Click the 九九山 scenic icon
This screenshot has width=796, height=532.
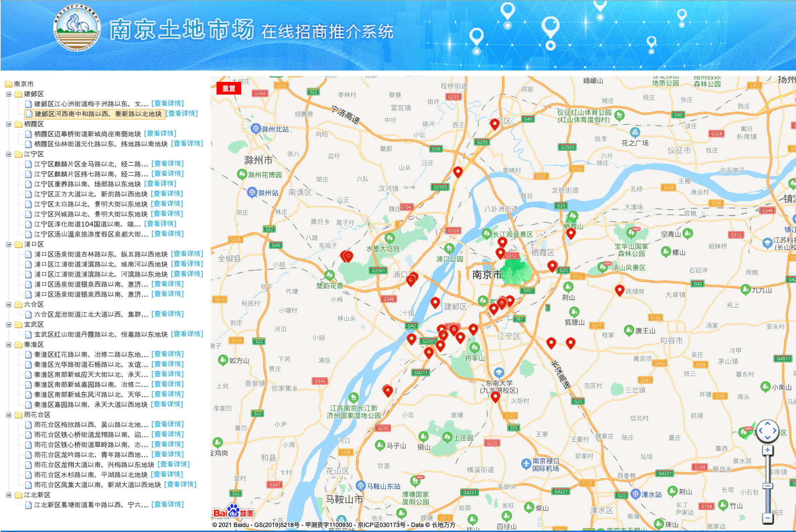pos(746,289)
